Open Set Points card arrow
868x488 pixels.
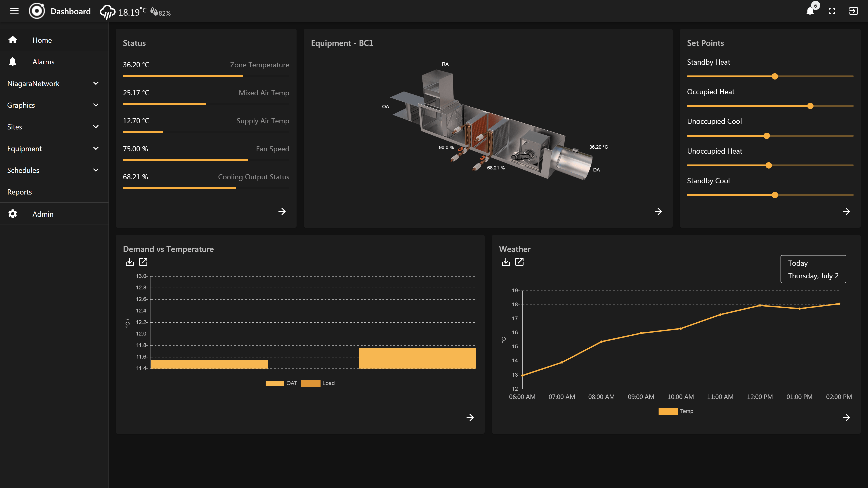[x=846, y=211]
